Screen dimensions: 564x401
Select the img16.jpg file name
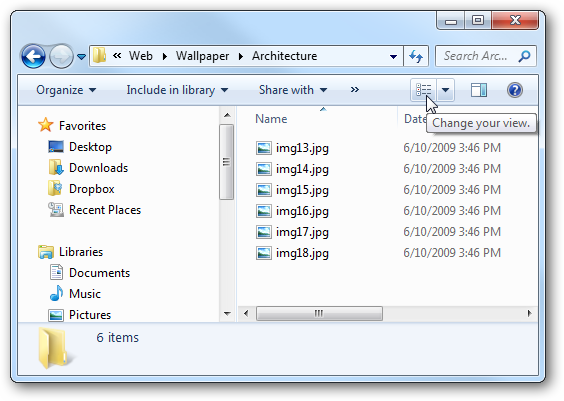coord(302,211)
